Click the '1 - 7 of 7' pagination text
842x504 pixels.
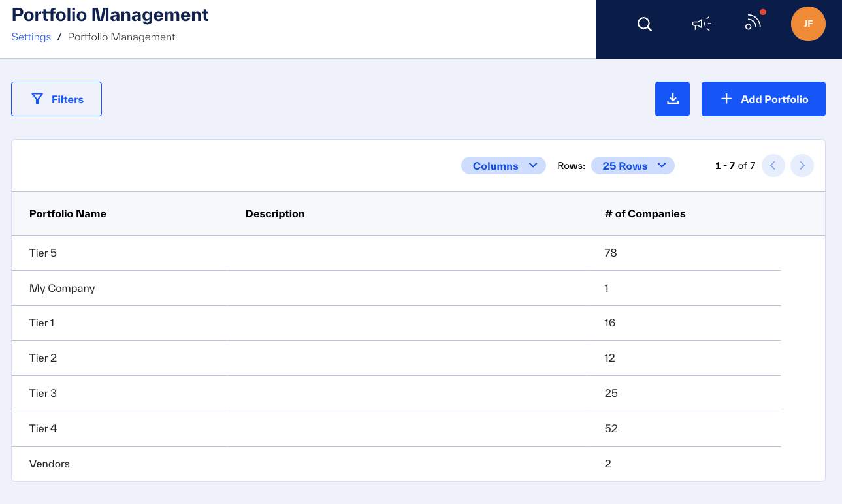point(736,166)
